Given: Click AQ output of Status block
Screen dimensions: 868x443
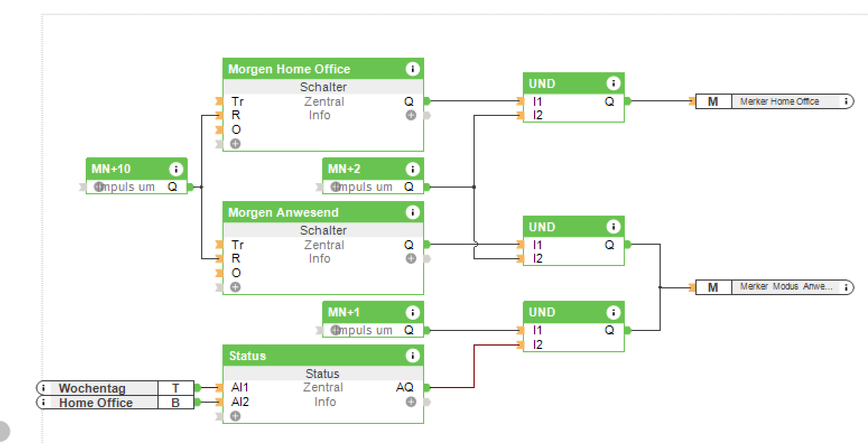Looking at the screenshot, I should (x=405, y=387).
